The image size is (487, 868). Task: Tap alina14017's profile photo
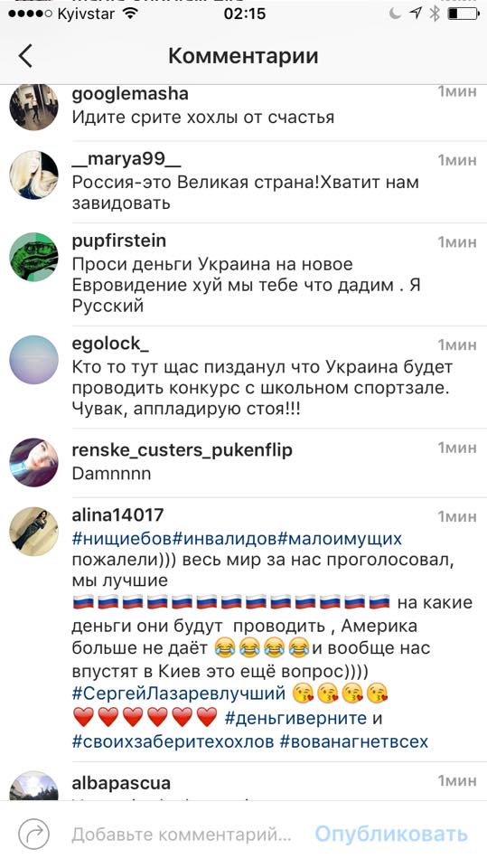(x=33, y=532)
